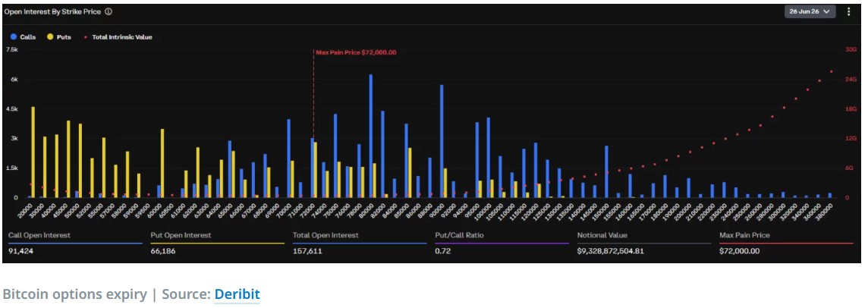Screen dimensions: 868x308
Task: Click the bottom Max Pain Price value $72,000.00
Action: [x=739, y=251]
